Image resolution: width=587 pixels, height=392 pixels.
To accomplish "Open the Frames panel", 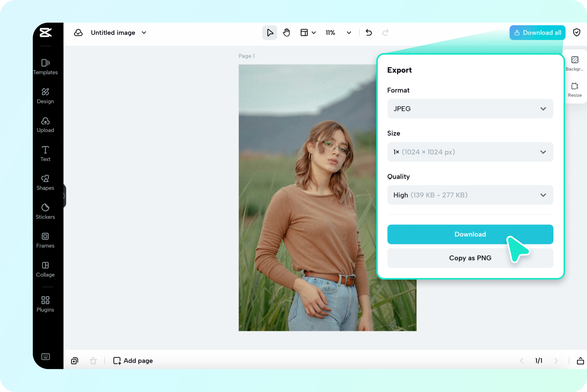I will coord(45,240).
